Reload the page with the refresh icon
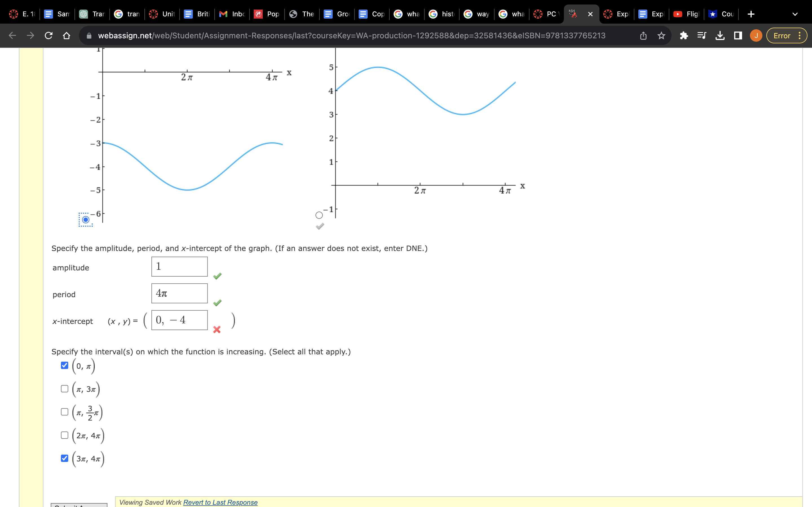This screenshot has width=812, height=507. click(48, 35)
